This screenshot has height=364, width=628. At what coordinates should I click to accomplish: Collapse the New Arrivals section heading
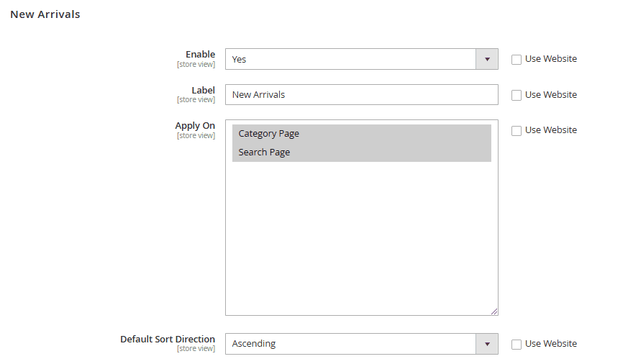point(45,14)
